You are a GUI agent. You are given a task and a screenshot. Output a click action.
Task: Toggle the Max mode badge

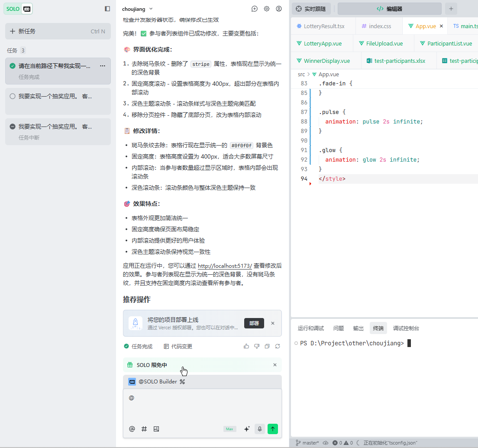click(229, 429)
